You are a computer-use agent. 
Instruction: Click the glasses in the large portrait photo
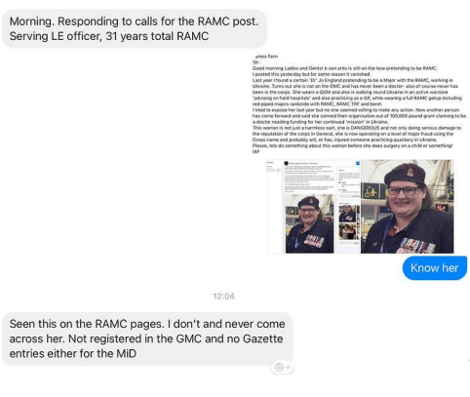pyautogui.click(x=403, y=191)
